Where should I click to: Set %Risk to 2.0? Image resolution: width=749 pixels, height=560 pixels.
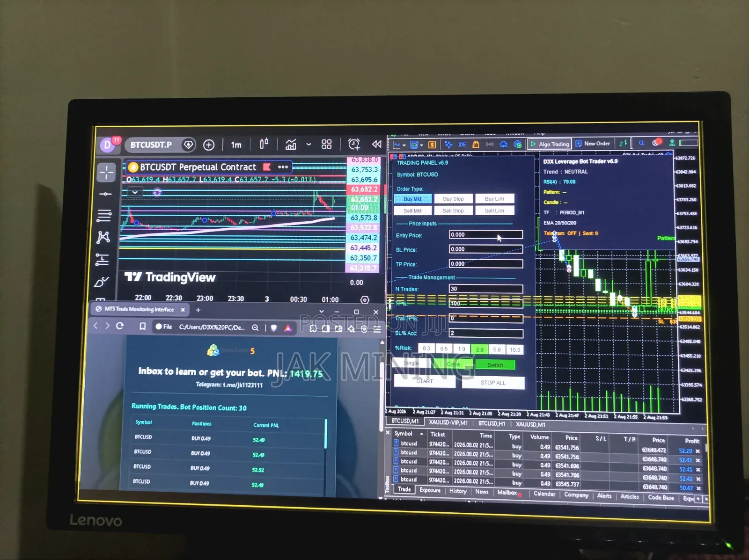point(479,349)
